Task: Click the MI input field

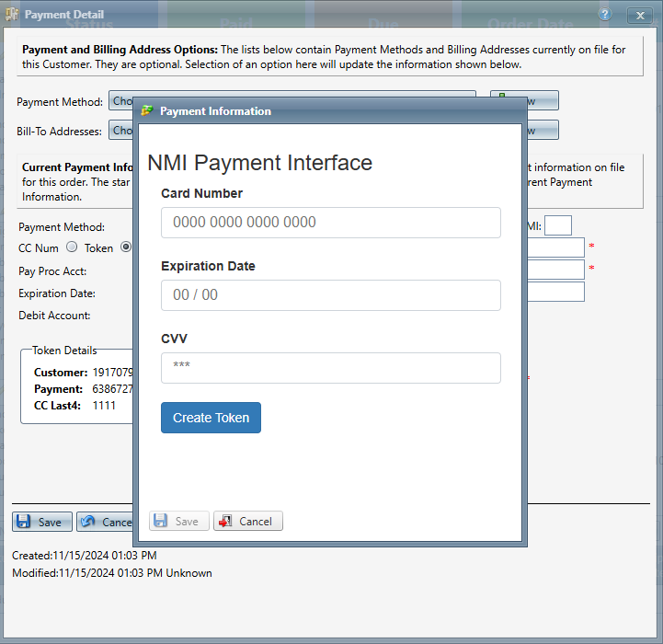Action: click(558, 225)
